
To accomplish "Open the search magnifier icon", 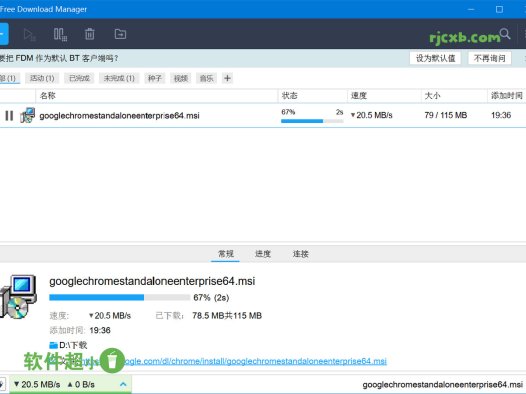I will pos(505,34).
